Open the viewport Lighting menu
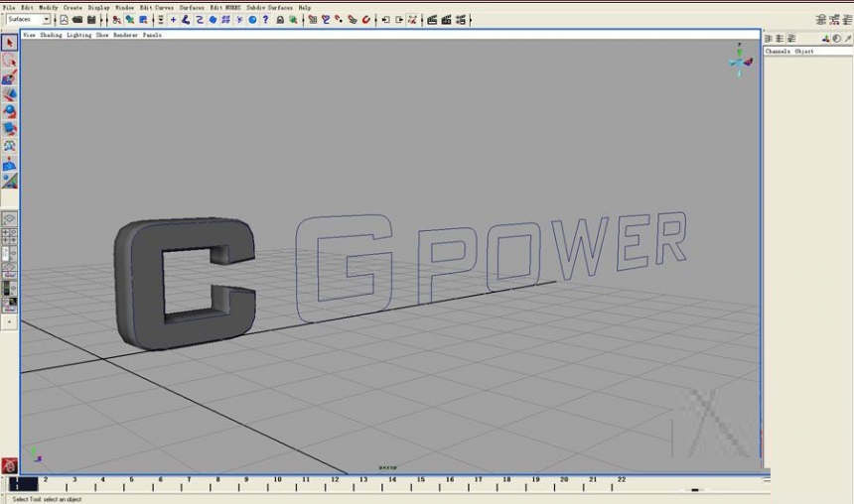The image size is (854, 504). click(x=79, y=35)
